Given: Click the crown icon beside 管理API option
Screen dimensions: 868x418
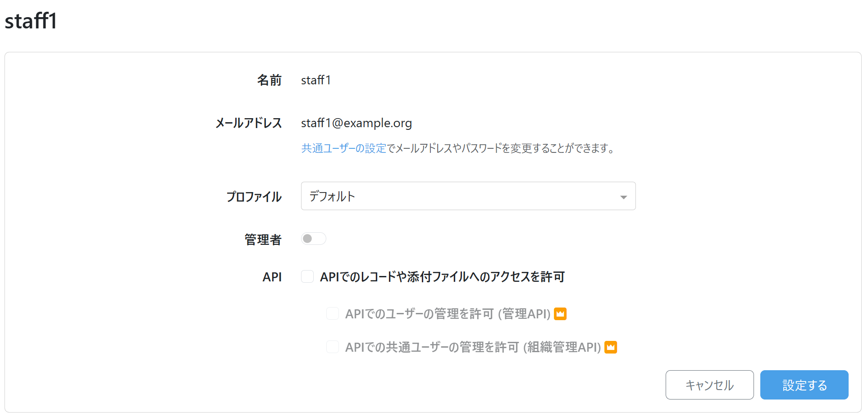Looking at the screenshot, I should point(560,313).
